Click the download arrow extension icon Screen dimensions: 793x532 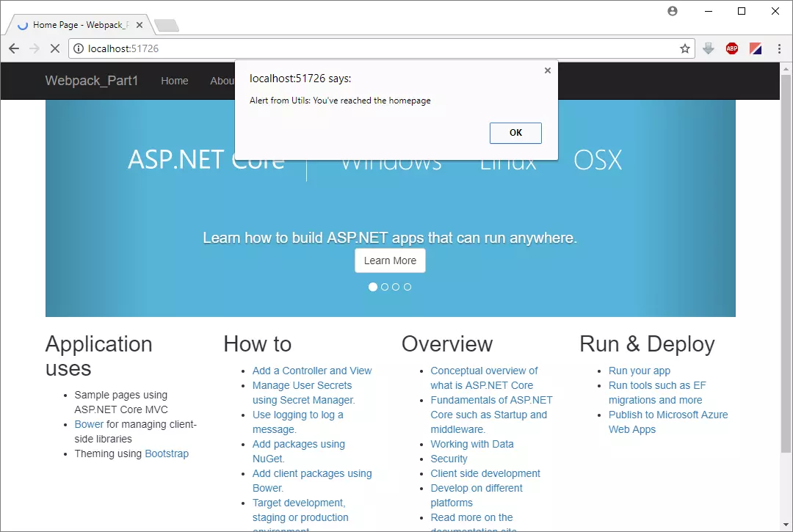[x=708, y=48]
